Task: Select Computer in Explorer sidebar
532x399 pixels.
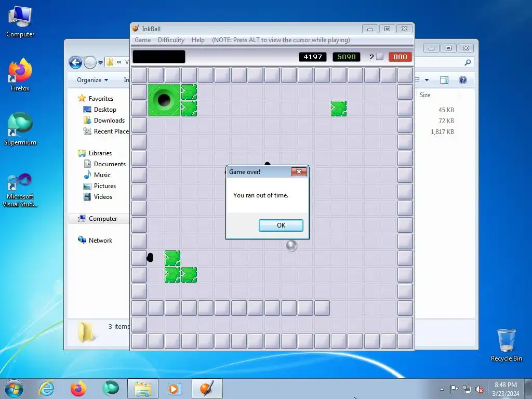Action: (x=98, y=219)
